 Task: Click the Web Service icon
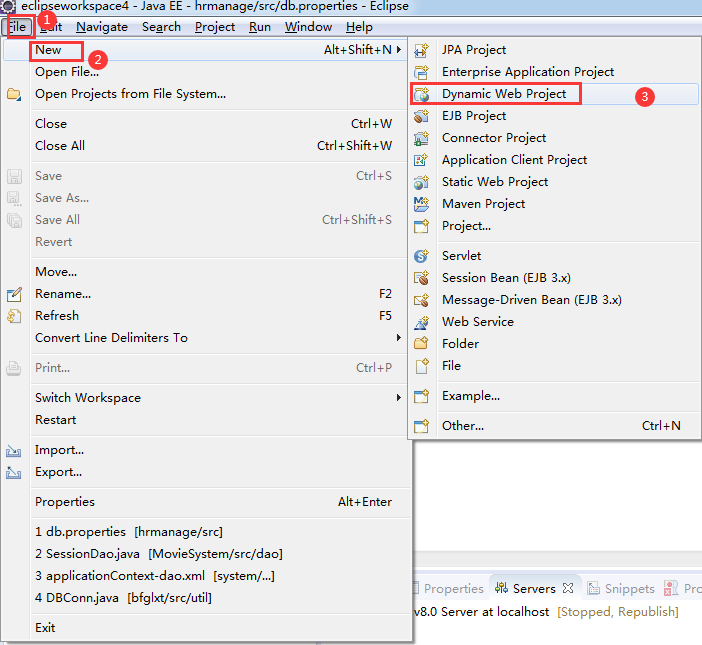click(x=421, y=322)
